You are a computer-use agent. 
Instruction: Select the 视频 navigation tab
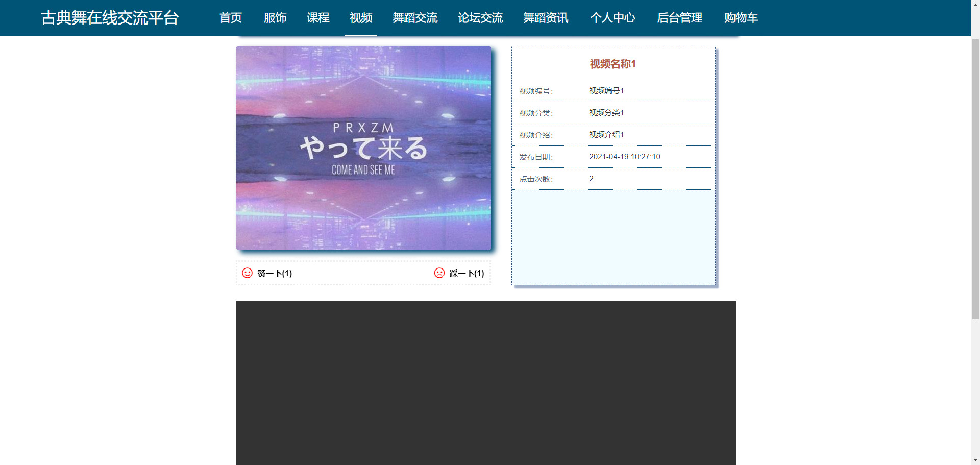(x=361, y=18)
